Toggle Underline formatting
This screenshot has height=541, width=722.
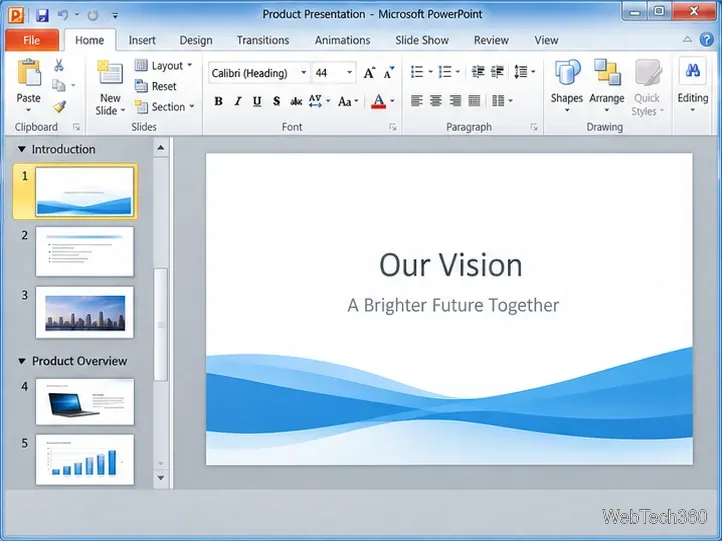tap(257, 101)
